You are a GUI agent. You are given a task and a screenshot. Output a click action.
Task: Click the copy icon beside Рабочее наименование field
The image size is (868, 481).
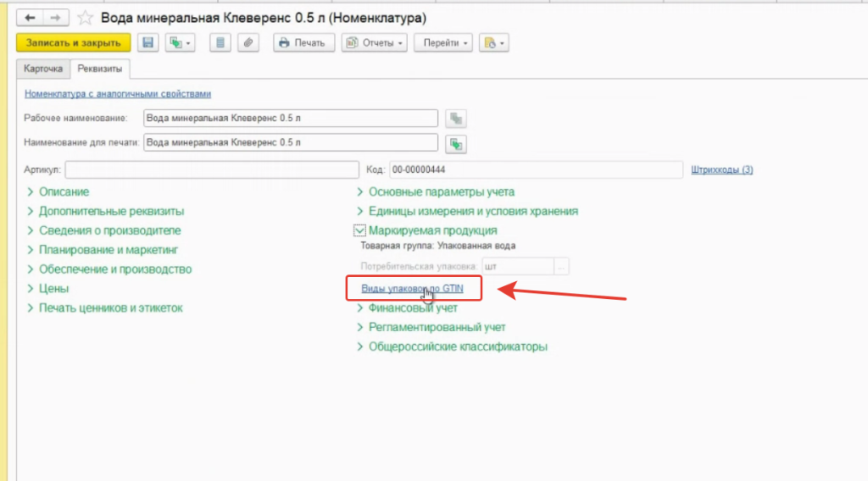pyautogui.click(x=457, y=118)
